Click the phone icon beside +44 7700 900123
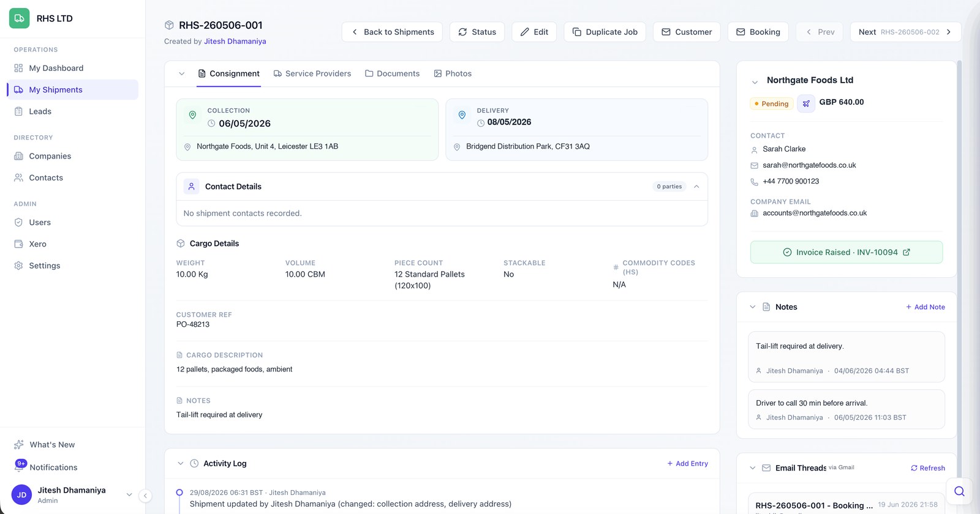Image resolution: width=980 pixels, height=514 pixels. 754,182
